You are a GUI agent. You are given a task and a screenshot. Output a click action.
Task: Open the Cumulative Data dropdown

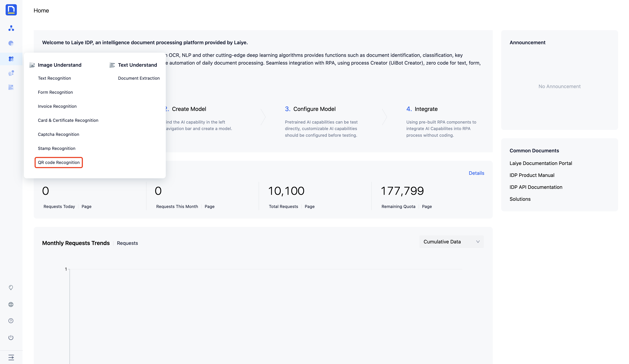tap(451, 241)
